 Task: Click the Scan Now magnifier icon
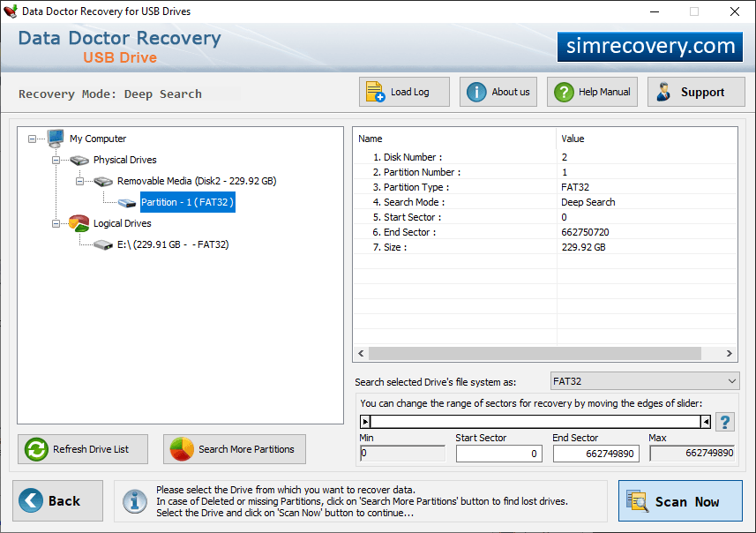click(x=637, y=500)
